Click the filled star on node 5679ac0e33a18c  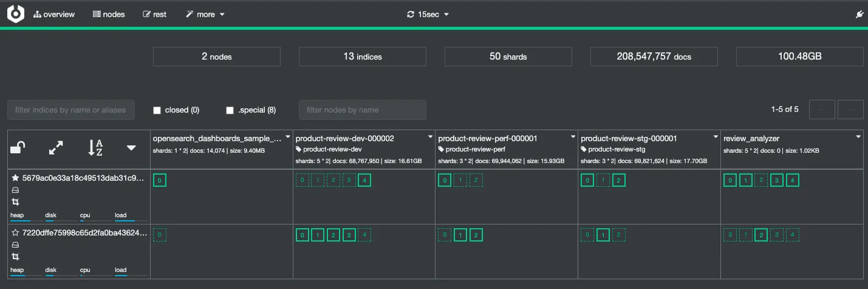tap(15, 178)
